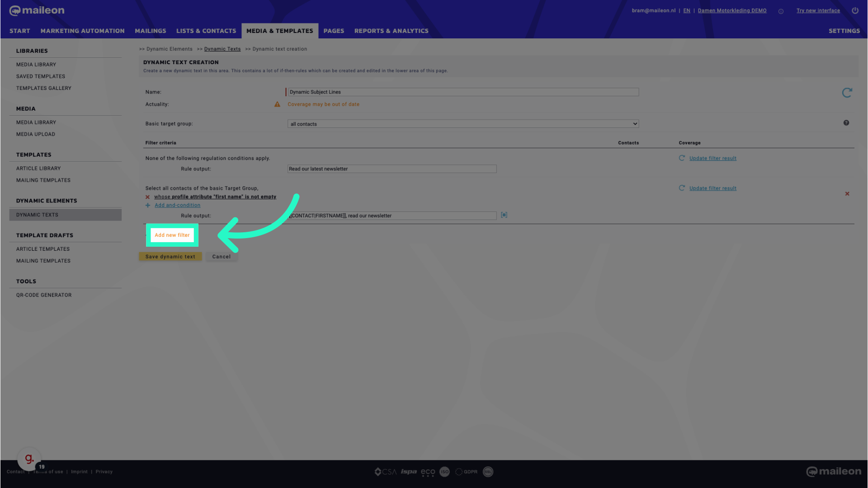
Task: Open personalization picker next to rule output
Action: pyautogui.click(x=504, y=215)
